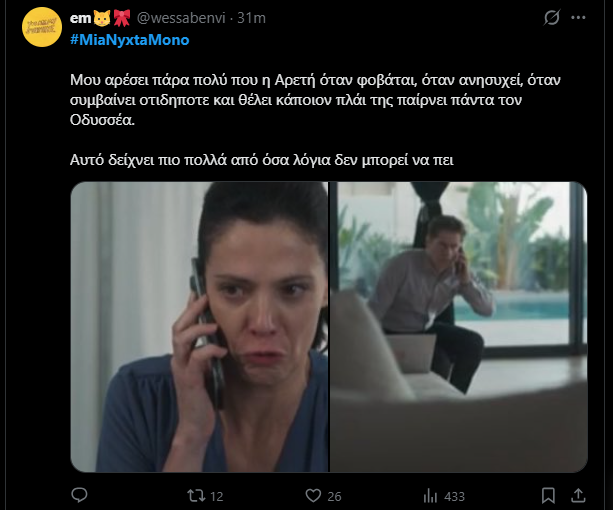The image size is (613, 510).
Task: Click the 31m timestamp
Action: pyautogui.click(x=246, y=19)
